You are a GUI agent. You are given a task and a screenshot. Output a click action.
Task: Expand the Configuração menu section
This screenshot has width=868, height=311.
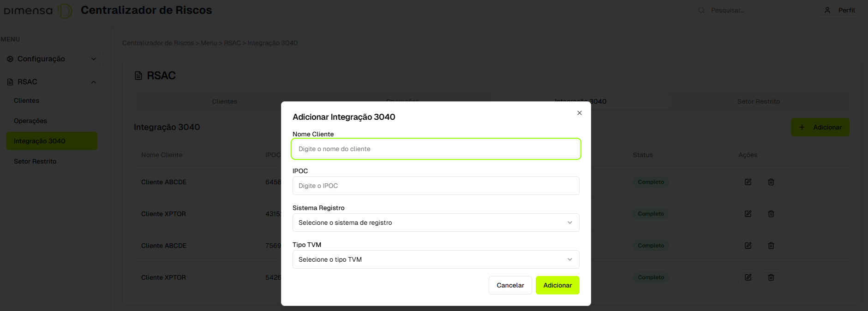tap(52, 59)
